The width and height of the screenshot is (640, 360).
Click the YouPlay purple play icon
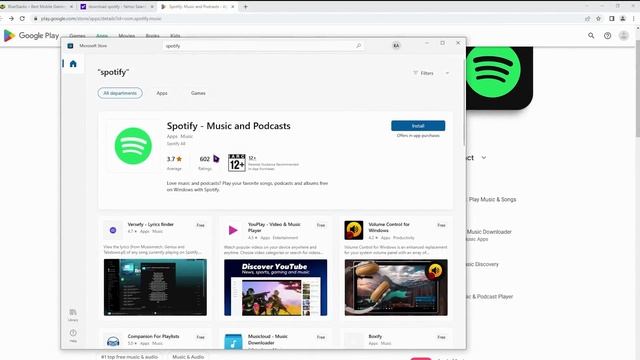[x=233, y=230]
